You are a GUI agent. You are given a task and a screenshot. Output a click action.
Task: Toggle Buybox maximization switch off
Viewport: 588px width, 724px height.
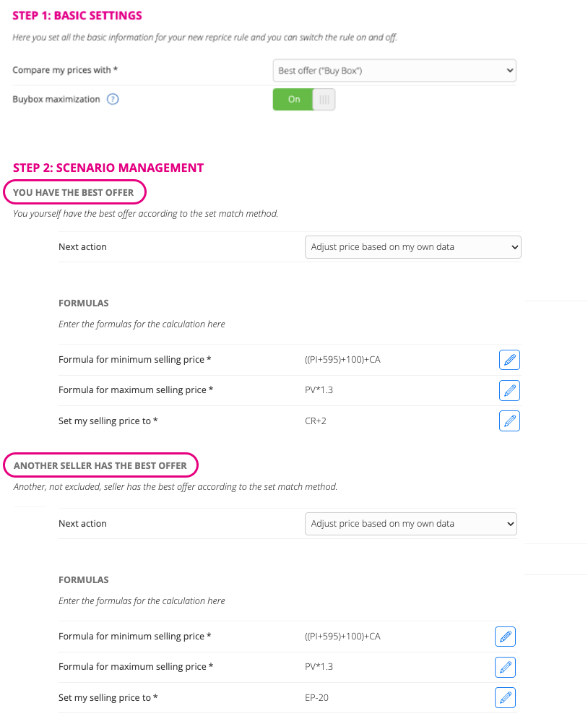coord(303,99)
